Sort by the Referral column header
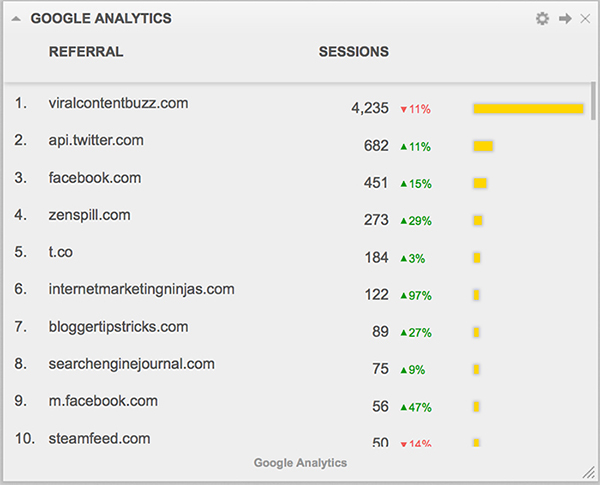The image size is (600, 485). [x=86, y=52]
